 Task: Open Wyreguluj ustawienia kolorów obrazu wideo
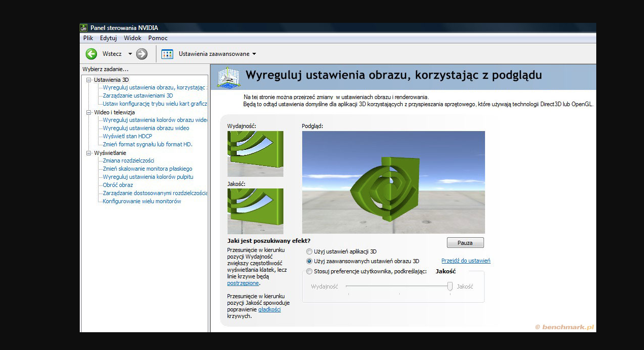click(x=155, y=120)
